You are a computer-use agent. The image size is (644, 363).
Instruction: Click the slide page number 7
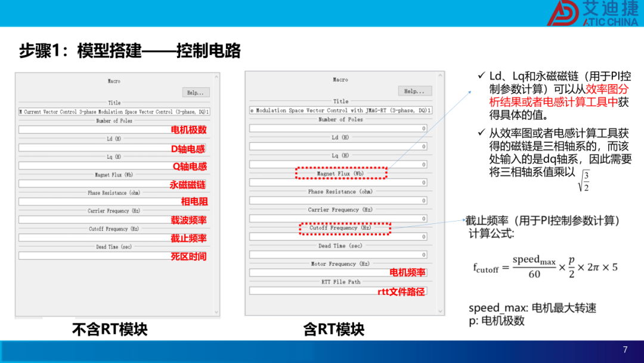coord(625,349)
